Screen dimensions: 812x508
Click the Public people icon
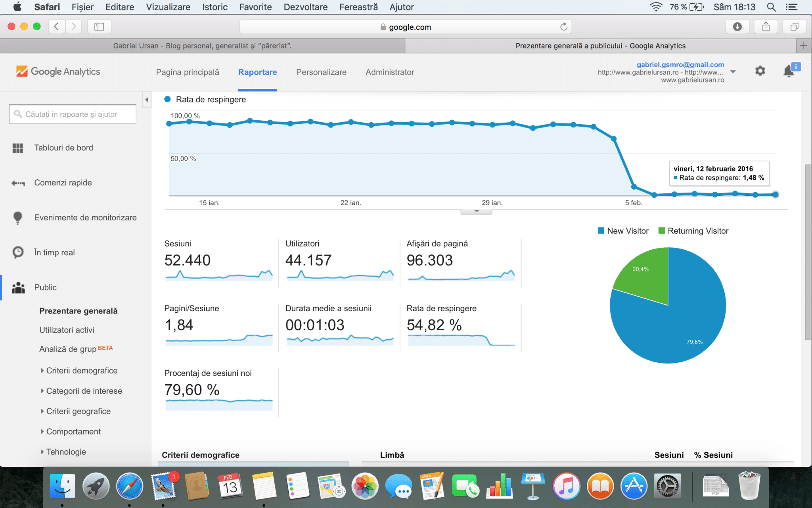[x=18, y=288]
